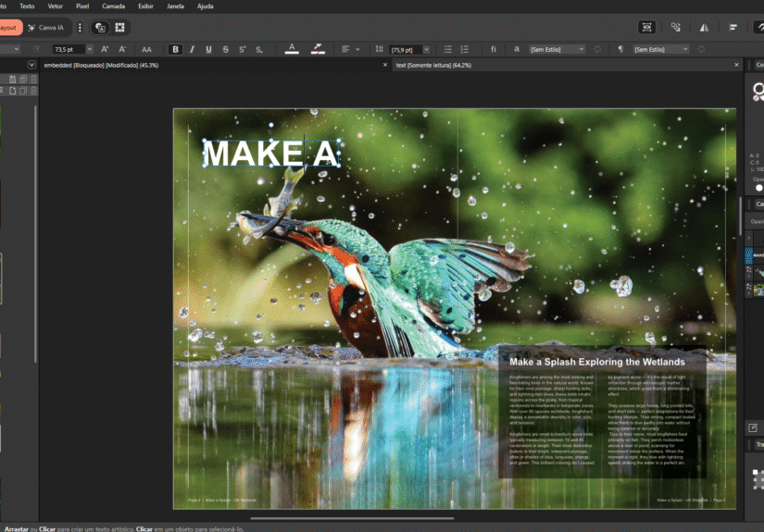Image resolution: width=764 pixels, height=532 pixels.
Task: Open the Camada menu
Action: tap(114, 6)
